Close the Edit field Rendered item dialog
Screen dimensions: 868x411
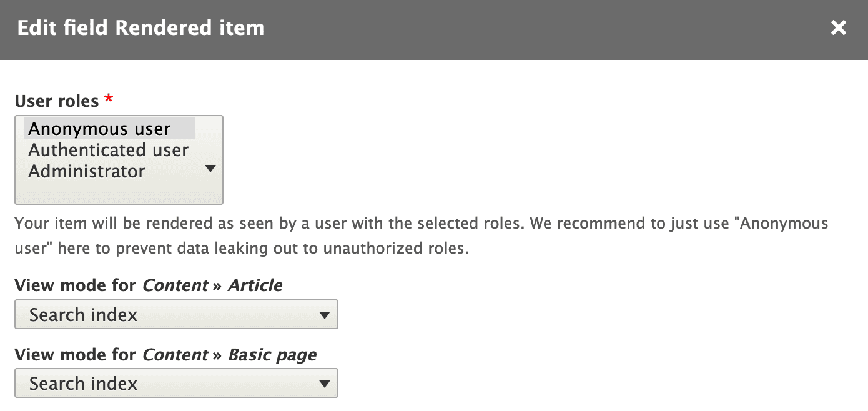click(838, 27)
